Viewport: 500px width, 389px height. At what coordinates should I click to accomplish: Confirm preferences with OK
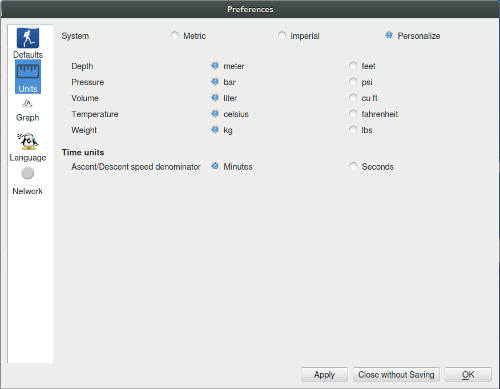click(468, 375)
